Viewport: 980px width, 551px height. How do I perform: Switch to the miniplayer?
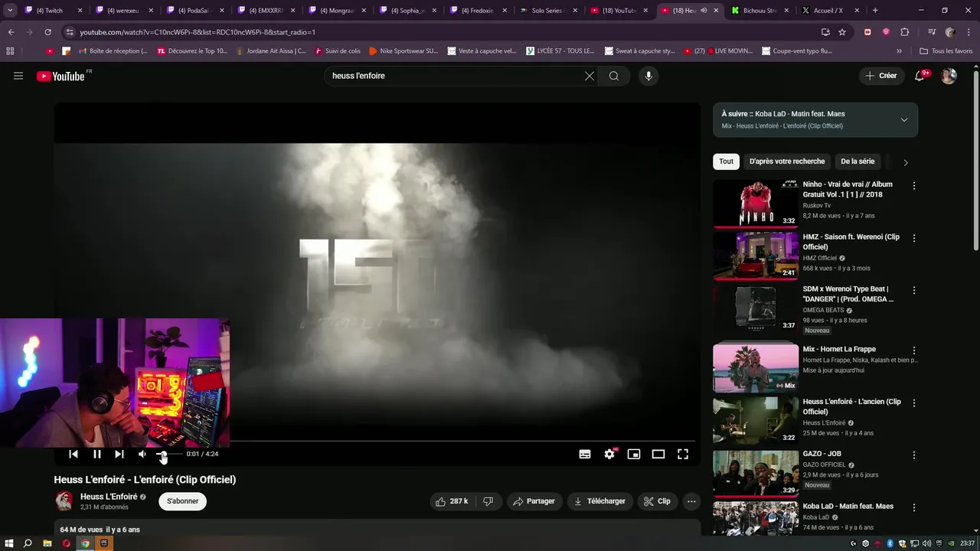tap(634, 454)
